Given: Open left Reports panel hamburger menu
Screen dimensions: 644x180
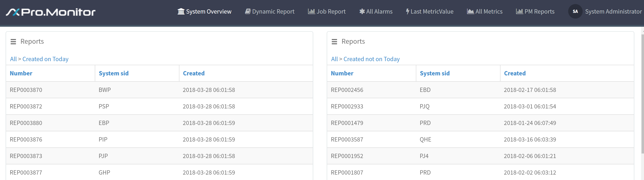Looking at the screenshot, I should (13, 42).
